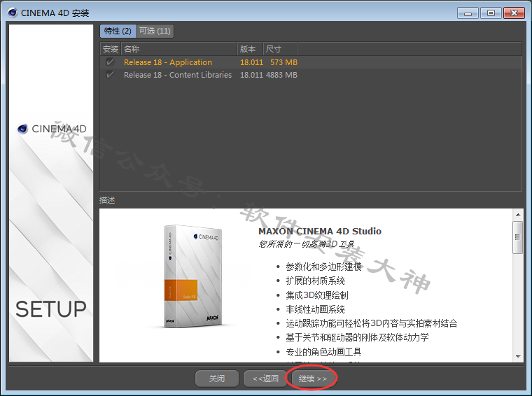
Task: Click the description panel scrollbar thumb
Action: (517, 237)
